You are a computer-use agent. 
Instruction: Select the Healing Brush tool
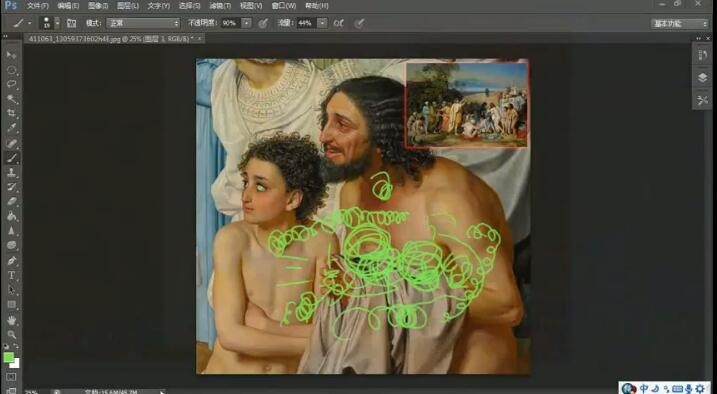(x=12, y=144)
